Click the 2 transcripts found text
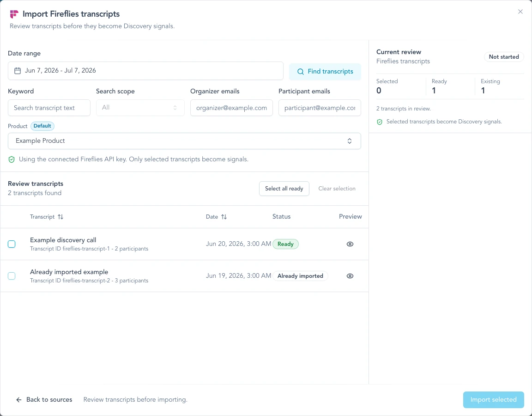This screenshot has height=416, width=532. (x=35, y=193)
